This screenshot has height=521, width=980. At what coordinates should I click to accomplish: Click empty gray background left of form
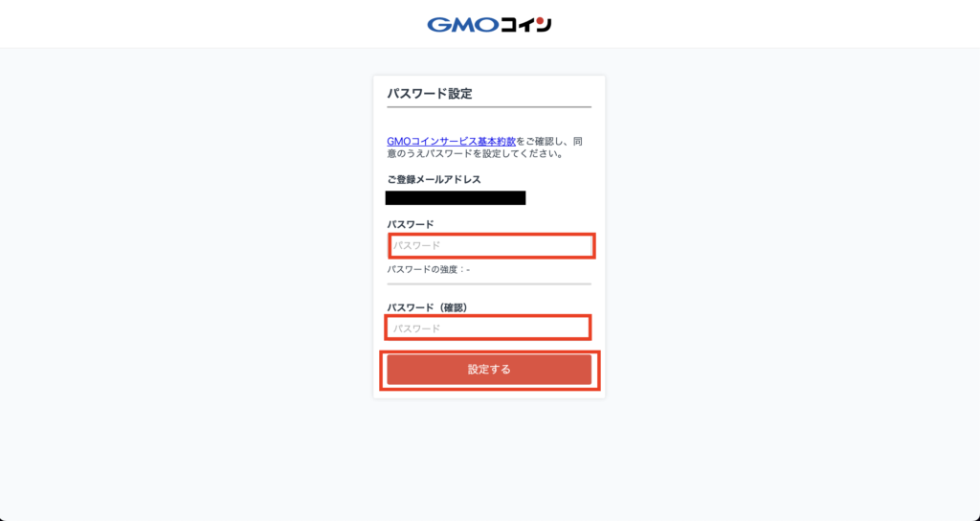pyautogui.click(x=188, y=250)
